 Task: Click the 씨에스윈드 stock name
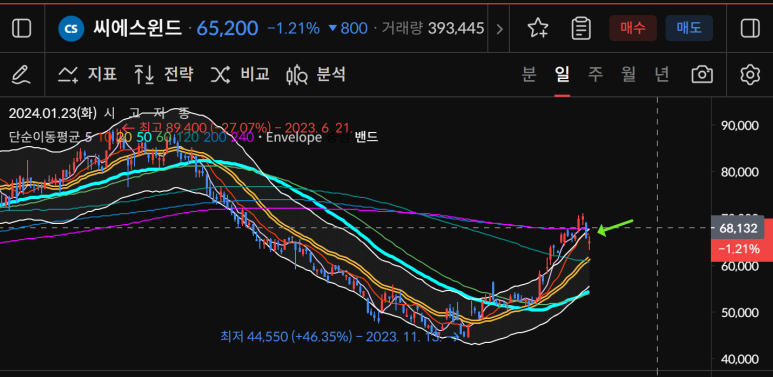(x=137, y=28)
